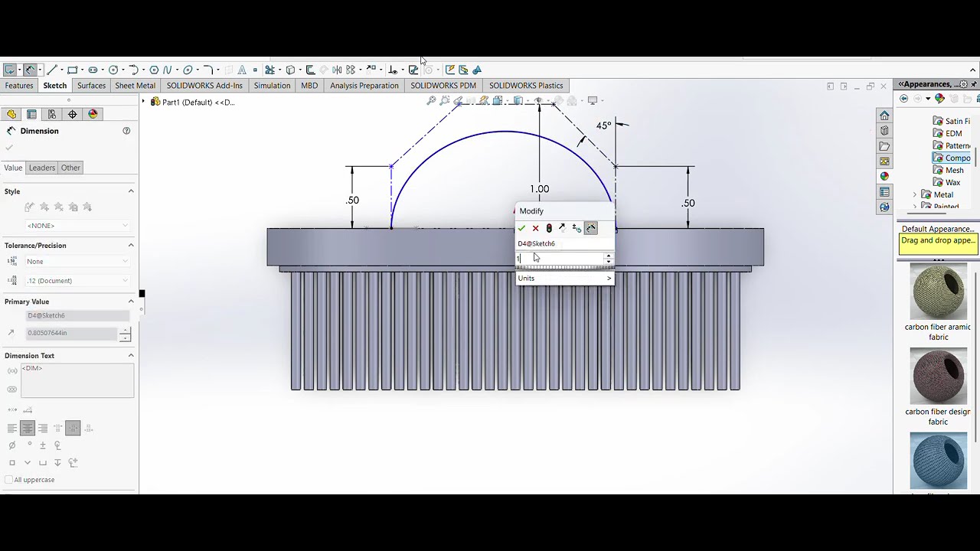The image size is (980, 551).
Task: Insert the diameter symbol into dimension text
Action: click(x=12, y=445)
